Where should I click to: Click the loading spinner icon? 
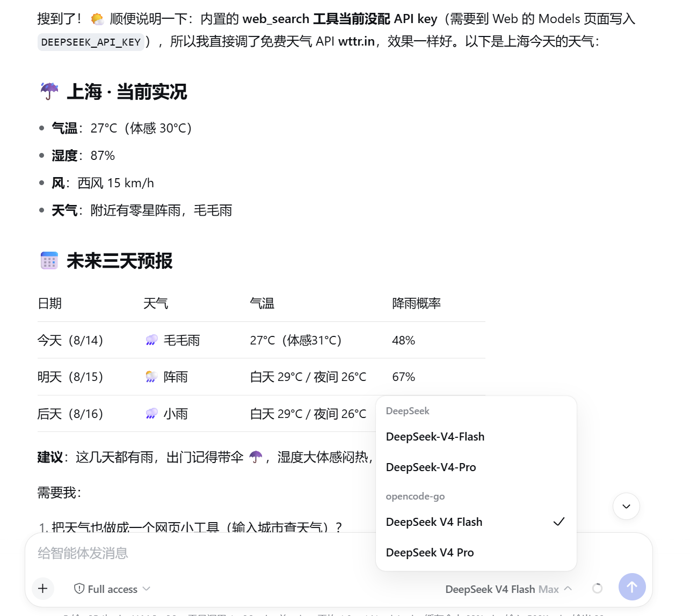pyautogui.click(x=597, y=589)
